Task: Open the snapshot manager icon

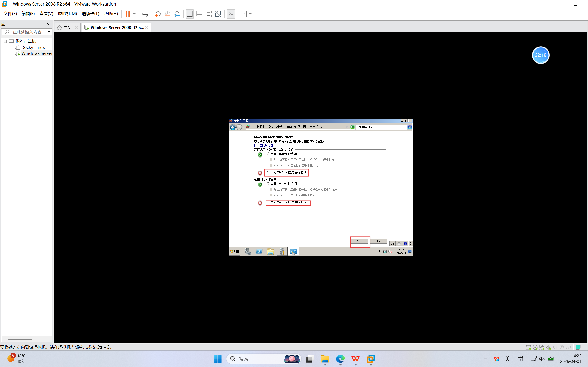Action: [x=177, y=14]
